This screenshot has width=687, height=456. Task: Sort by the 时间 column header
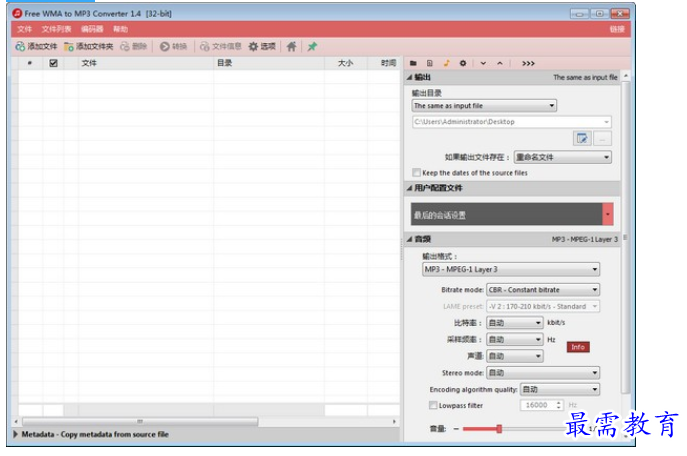click(x=388, y=63)
